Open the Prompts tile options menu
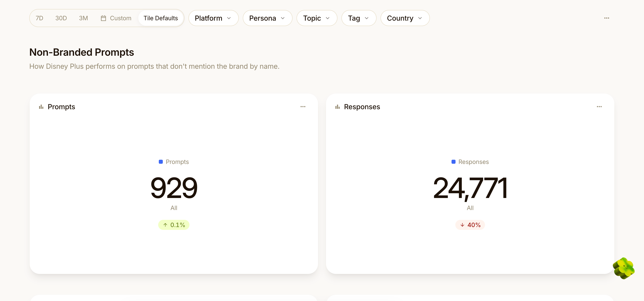 point(303,107)
